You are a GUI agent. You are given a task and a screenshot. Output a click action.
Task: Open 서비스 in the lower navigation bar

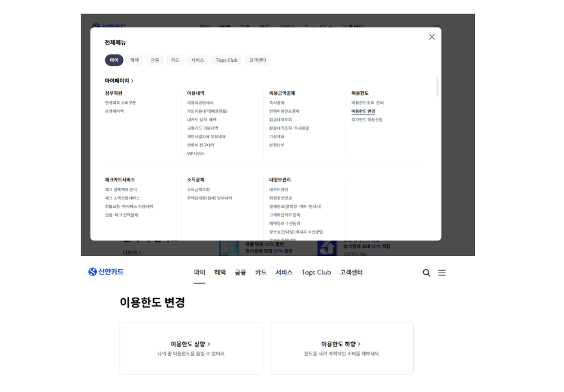284,273
